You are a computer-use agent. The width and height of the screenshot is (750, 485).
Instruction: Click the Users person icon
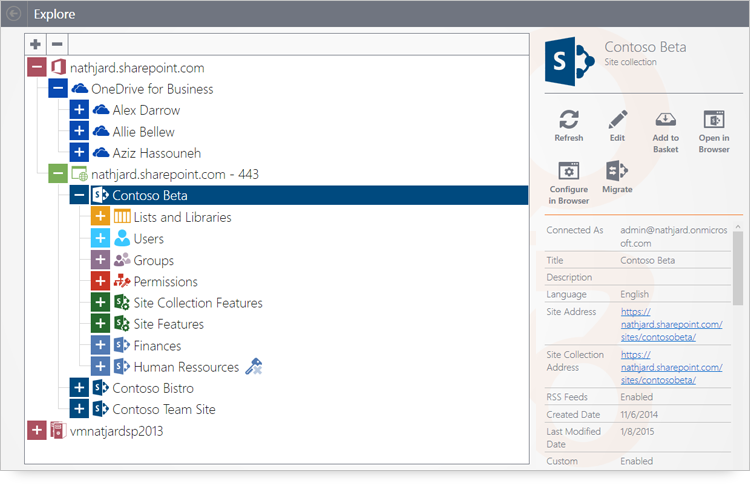(x=122, y=238)
